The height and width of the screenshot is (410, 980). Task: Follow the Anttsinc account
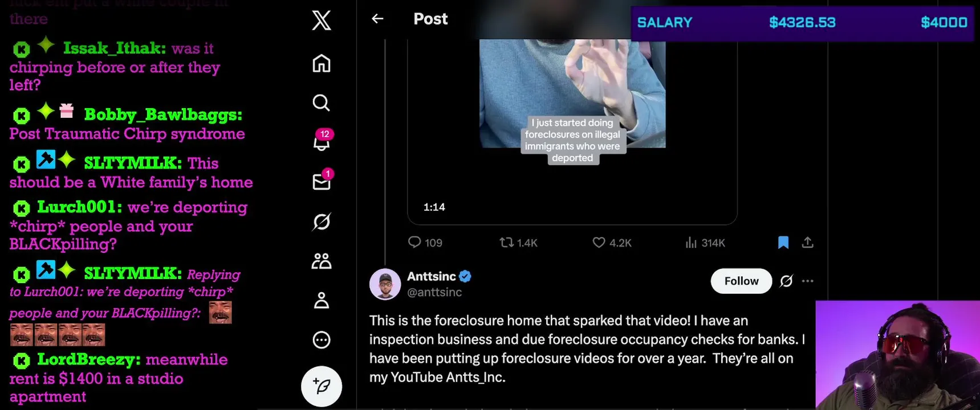click(x=741, y=281)
